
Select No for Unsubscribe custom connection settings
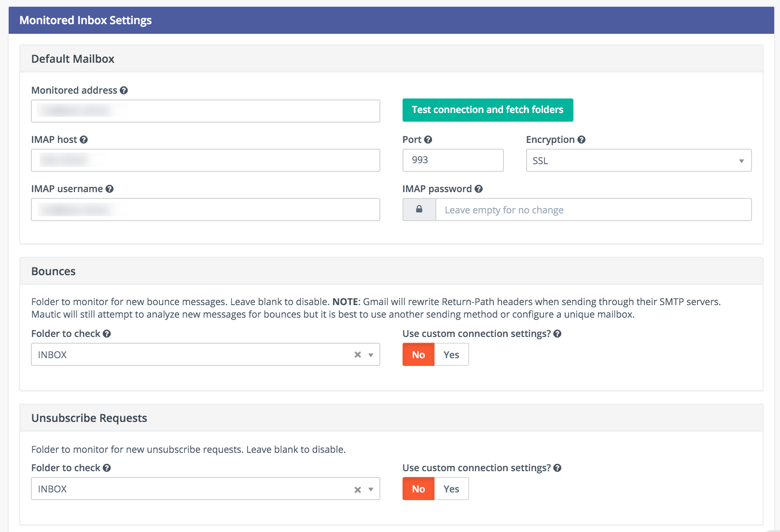(x=418, y=489)
